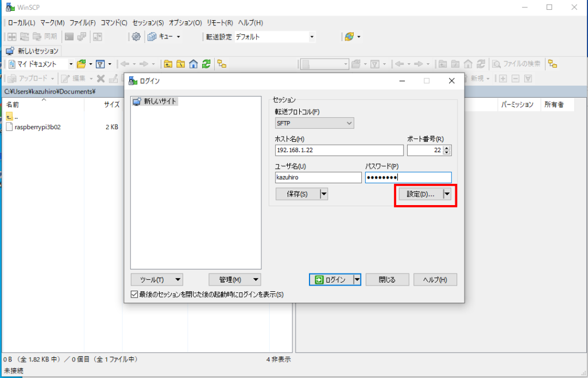Expand the SFTP transfer protocol dropdown
Screen dimensions: 588x378
click(x=315, y=123)
